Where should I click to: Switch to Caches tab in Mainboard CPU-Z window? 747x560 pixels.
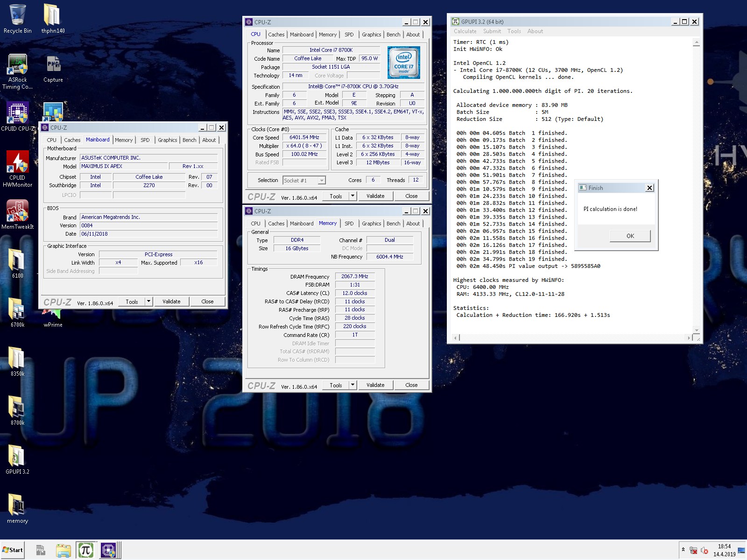click(x=72, y=140)
